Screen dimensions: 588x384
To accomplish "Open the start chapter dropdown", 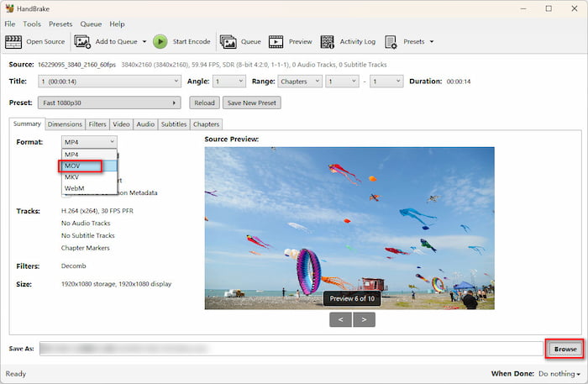I will click(x=342, y=82).
